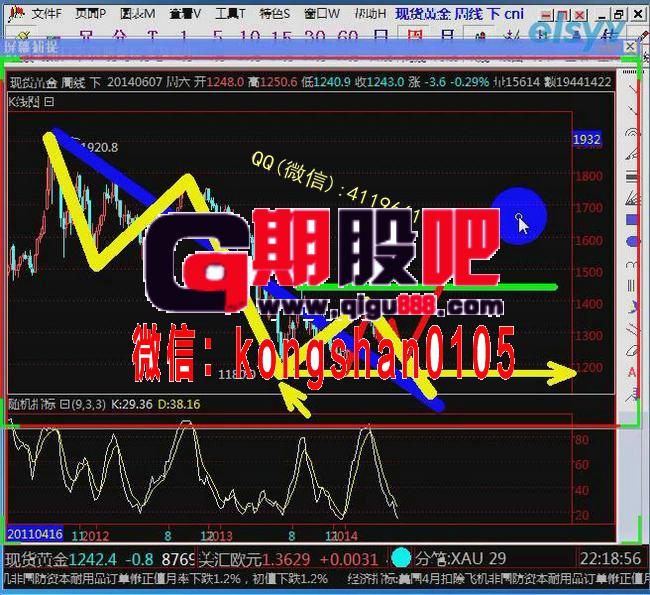Image resolution: width=650 pixels, height=595 pixels.
Task: Select the eraser tool
Action: 633,351
